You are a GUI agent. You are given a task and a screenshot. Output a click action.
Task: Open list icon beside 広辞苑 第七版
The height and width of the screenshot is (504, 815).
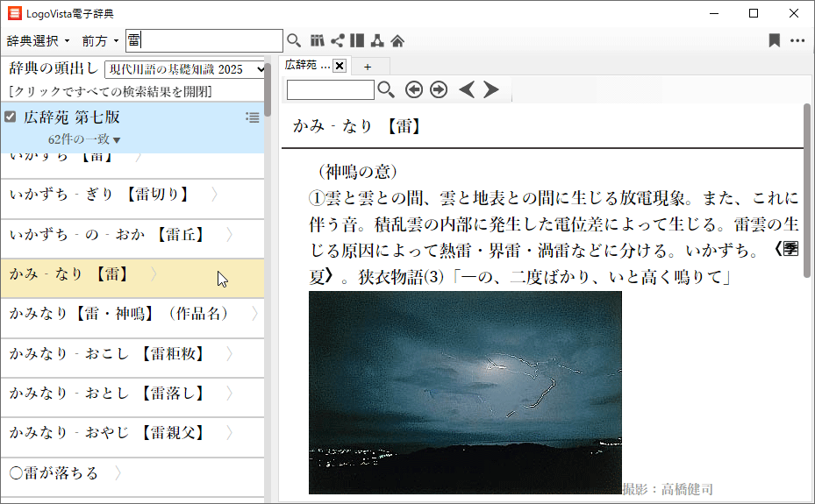(x=253, y=117)
